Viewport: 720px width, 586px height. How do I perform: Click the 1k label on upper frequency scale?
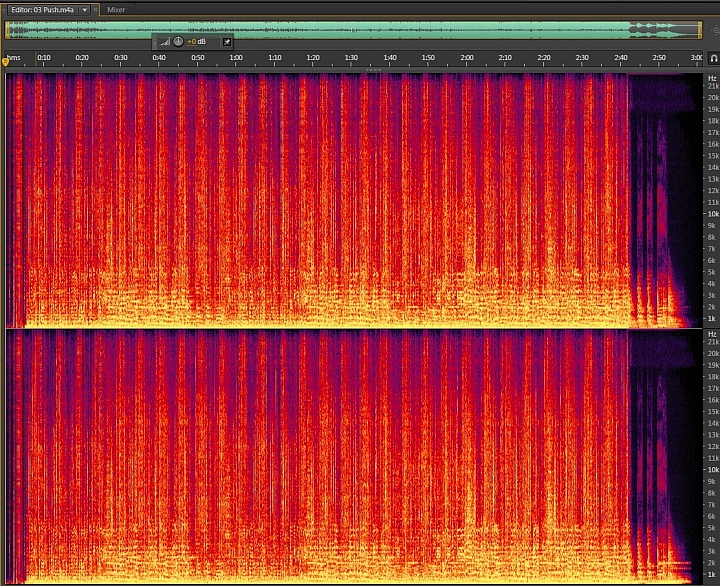[711, 318]
